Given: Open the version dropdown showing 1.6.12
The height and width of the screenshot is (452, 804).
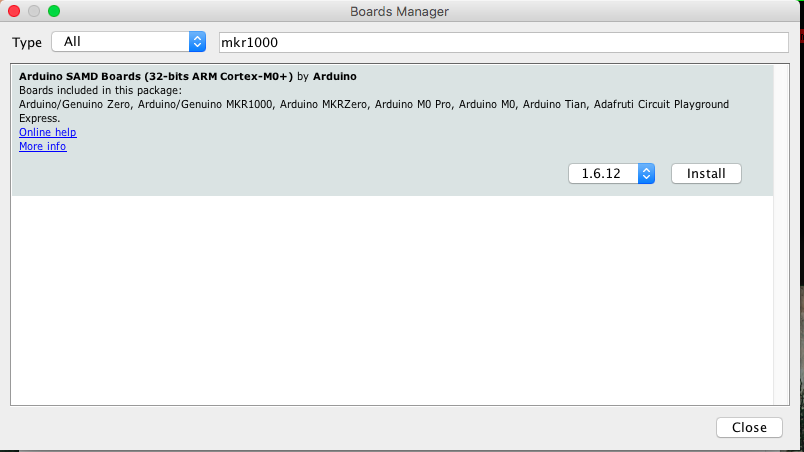Looking at the screenshot, I should pyautogui.click(x=611, y=174).
